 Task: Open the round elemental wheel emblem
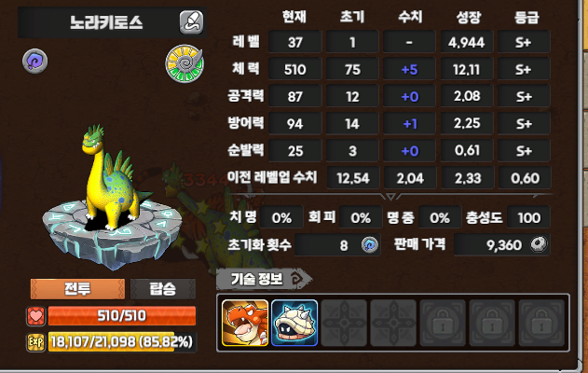pos(185,63)
